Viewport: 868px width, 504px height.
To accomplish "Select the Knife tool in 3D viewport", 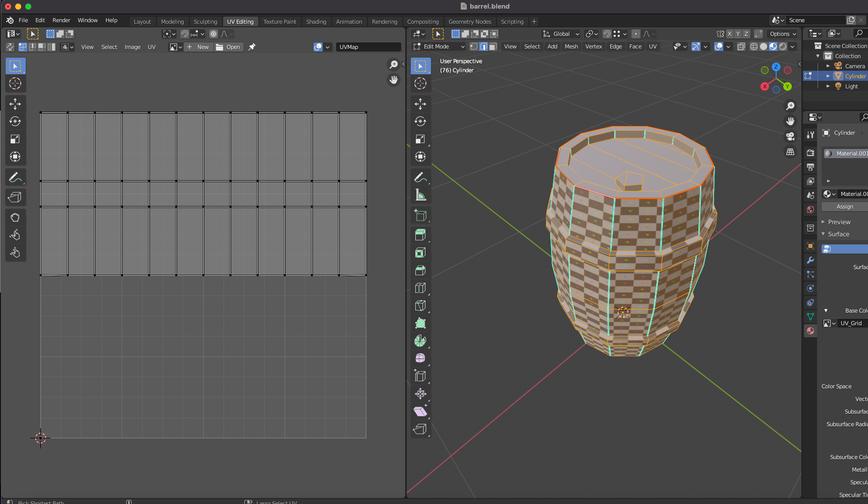I will click(420, 306).
